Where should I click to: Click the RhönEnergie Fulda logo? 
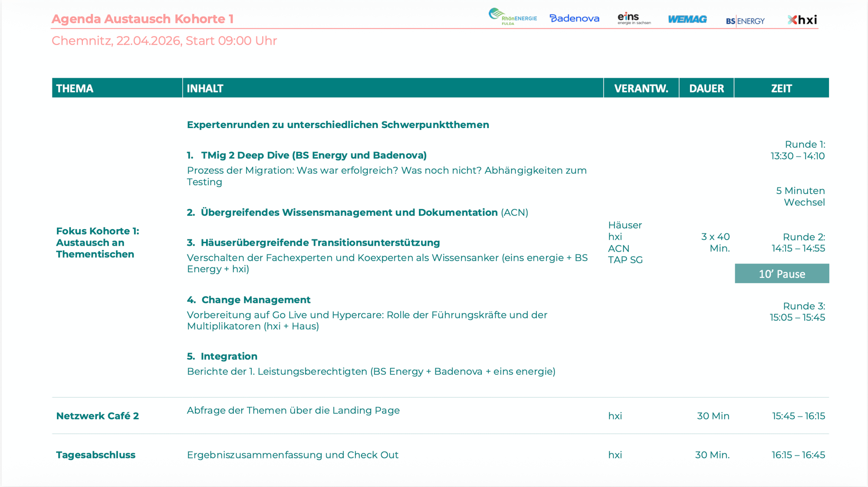pyautogui.click(x=513, y=16)
